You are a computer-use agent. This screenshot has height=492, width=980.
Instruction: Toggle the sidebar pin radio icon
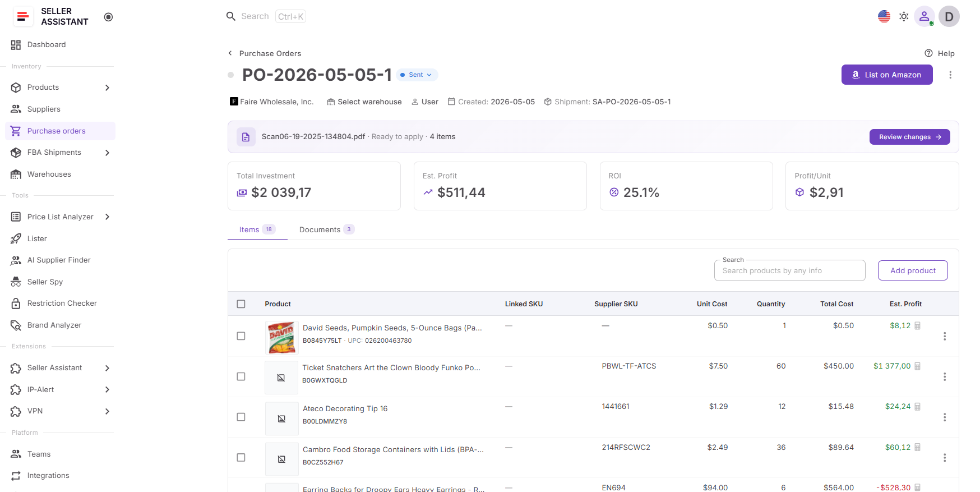[109, 17]
